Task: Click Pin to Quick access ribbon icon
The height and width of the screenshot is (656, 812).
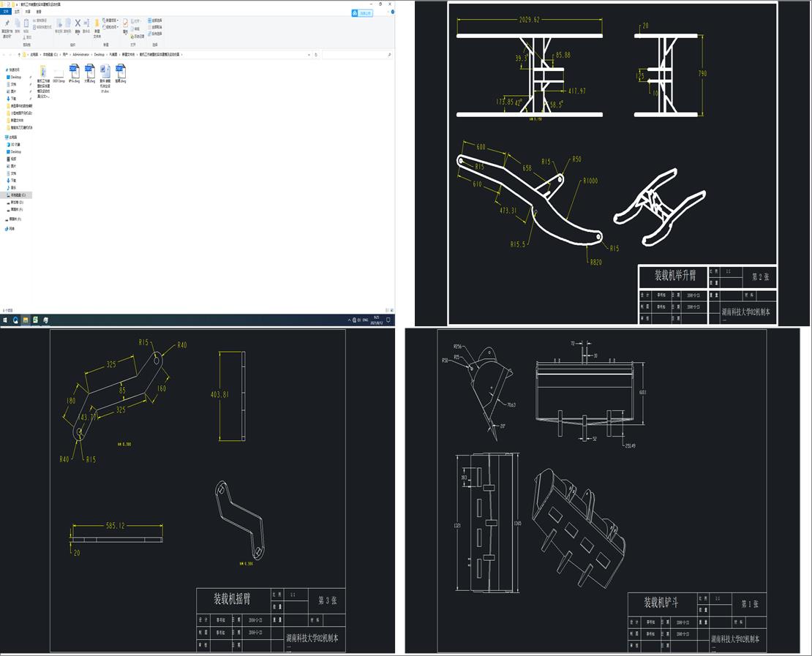Action: (x=7, y=23)
